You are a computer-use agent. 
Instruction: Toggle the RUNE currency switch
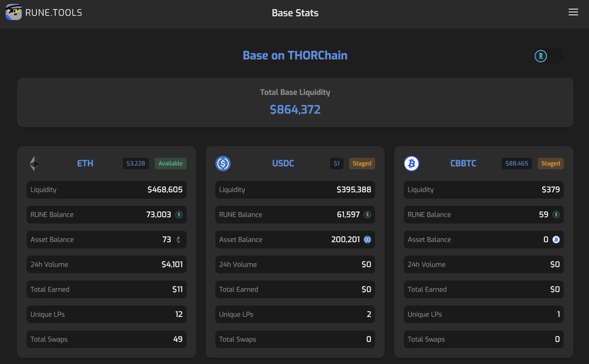[x=549, y=56]
